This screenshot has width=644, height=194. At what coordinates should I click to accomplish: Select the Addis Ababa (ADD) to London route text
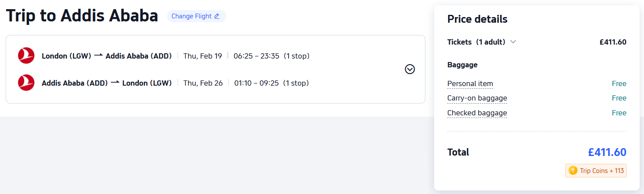(x=107, y=83)
